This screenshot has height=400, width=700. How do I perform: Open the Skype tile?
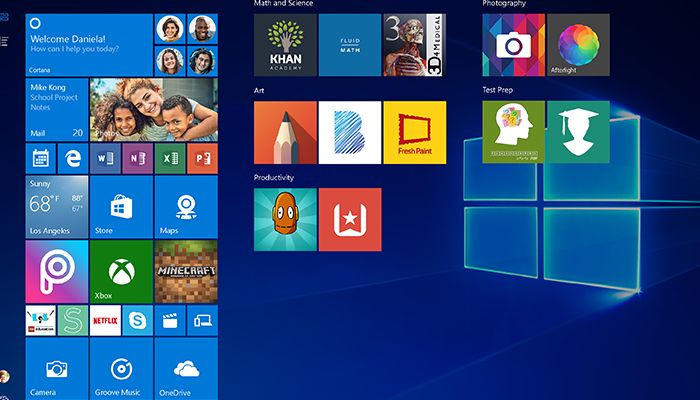138,321
